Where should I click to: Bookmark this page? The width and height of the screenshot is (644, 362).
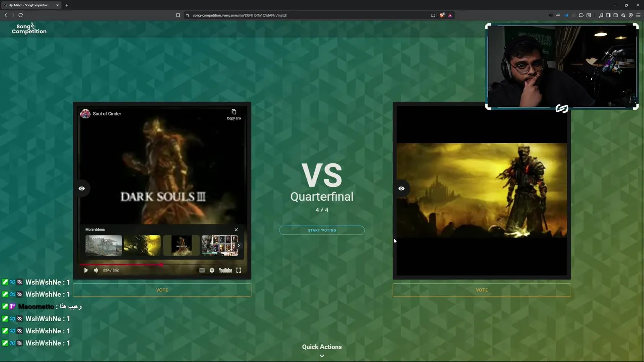tap(178, 15)
